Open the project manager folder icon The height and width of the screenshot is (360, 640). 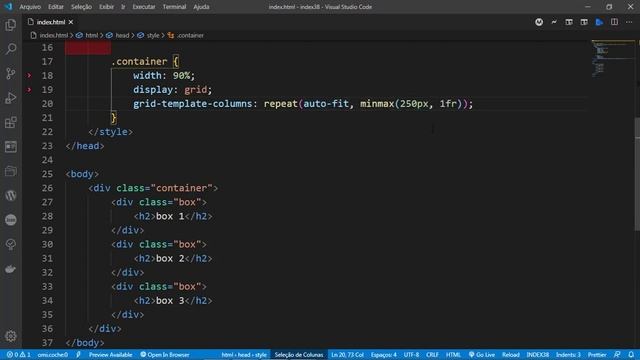[11, 171]
